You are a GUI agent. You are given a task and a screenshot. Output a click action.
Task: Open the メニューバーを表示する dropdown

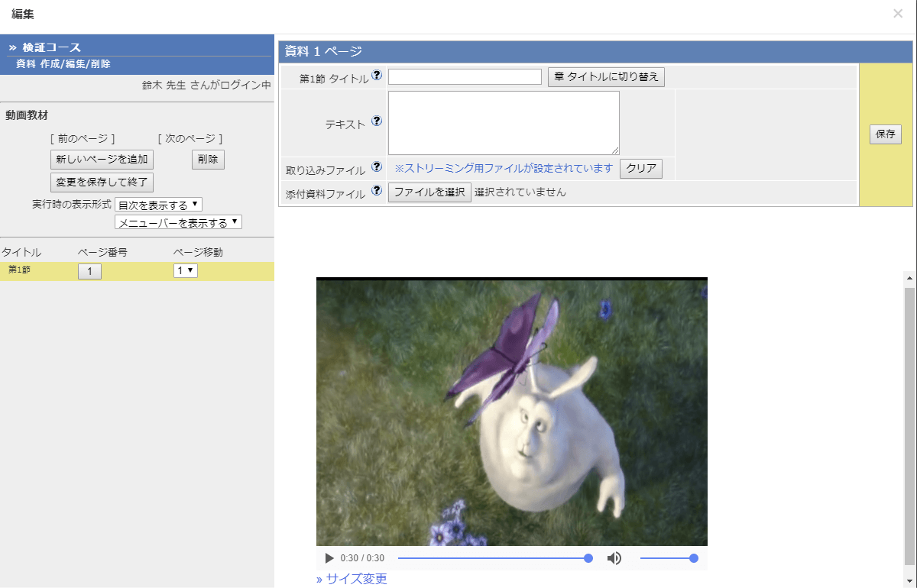(178, 222)
